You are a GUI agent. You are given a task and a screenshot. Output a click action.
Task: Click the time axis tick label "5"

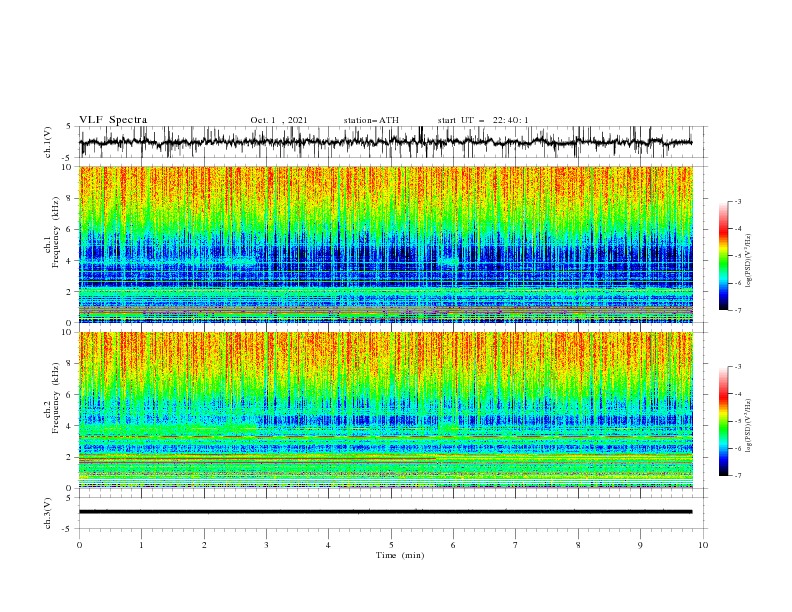click(x=391, y=545)
